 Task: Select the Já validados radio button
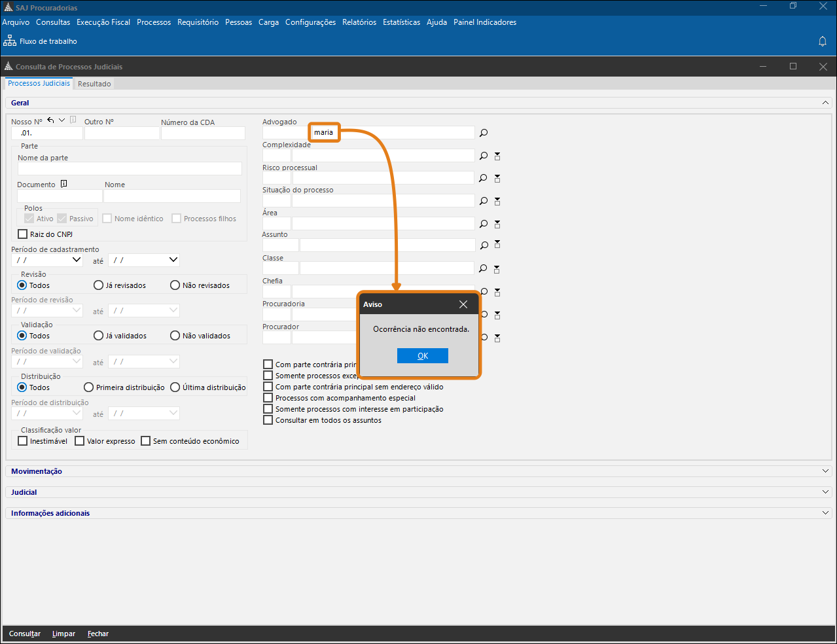pyautogui.click(x=99, y=336)
